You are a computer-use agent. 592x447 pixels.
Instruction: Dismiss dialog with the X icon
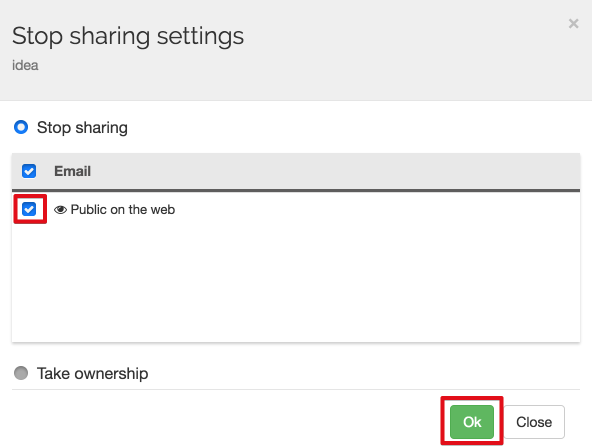[x=574, y=23]
